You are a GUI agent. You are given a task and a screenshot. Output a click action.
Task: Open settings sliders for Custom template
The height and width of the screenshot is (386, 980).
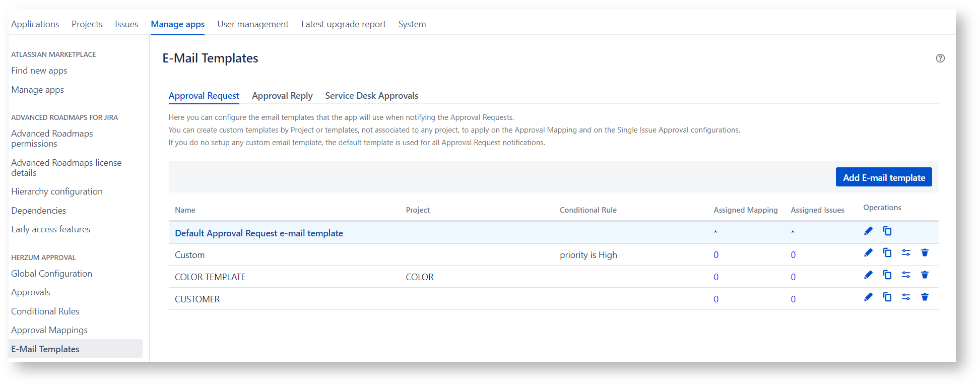906,253
